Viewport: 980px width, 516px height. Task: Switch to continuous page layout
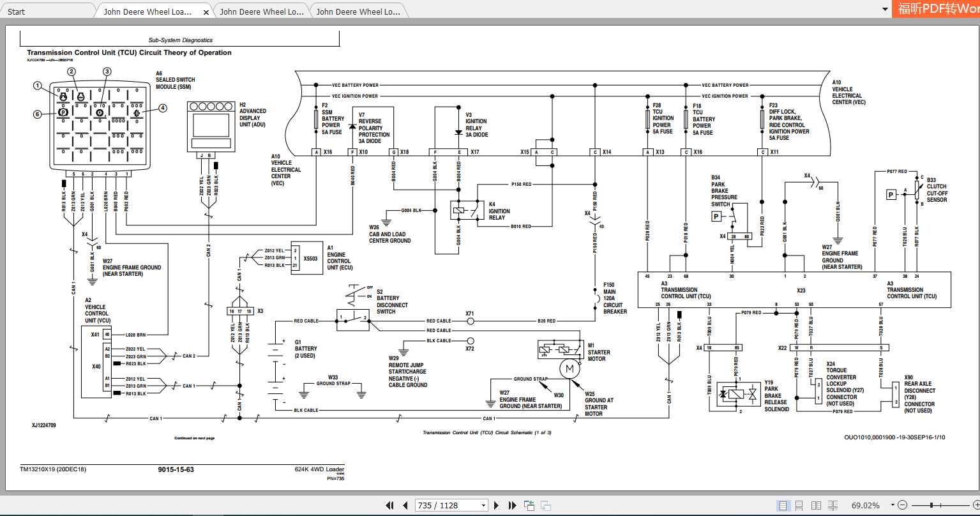tap(798, 505)
